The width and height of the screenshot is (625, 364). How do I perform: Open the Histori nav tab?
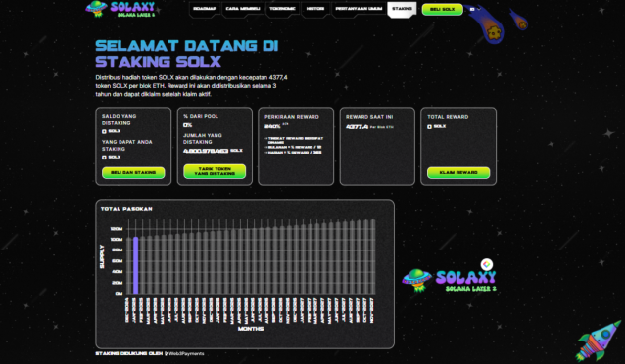pyautogui.click(x=315, y=9)
